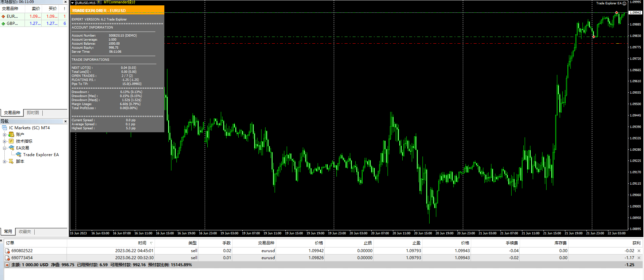
Task: Click the IC Markets (SC) MT4 root icon
Action: pos(5,128)
